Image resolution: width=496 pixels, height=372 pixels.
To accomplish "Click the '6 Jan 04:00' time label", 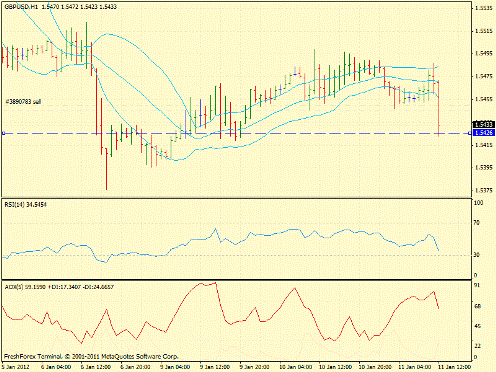I will pyautogui.click(x=56, y=367).
